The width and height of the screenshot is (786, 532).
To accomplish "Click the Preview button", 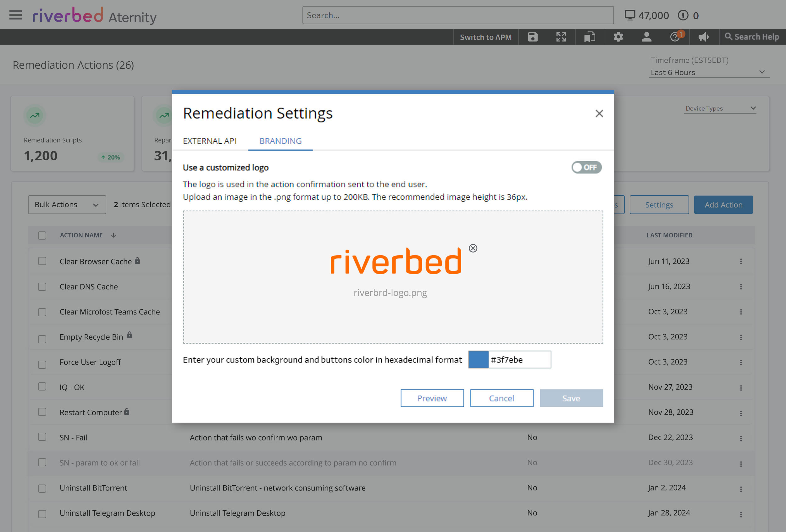I will pyautogui.click(x=432, y=398).
